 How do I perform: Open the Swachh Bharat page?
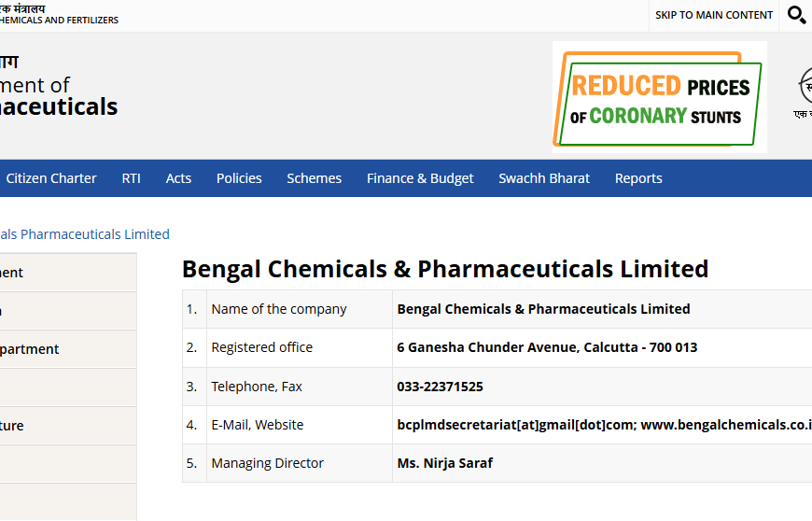[544, 178]
